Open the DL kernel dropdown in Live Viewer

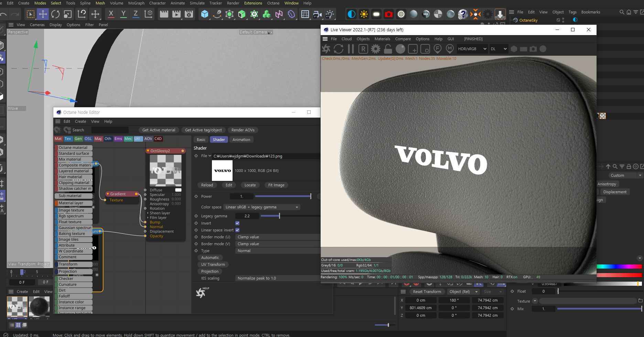[x=498, y=49]
